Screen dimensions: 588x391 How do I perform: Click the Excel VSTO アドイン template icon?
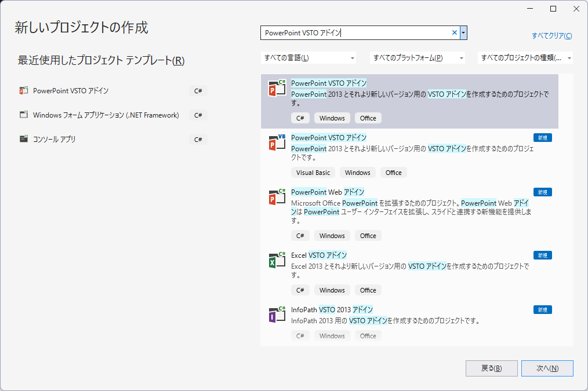277,260
